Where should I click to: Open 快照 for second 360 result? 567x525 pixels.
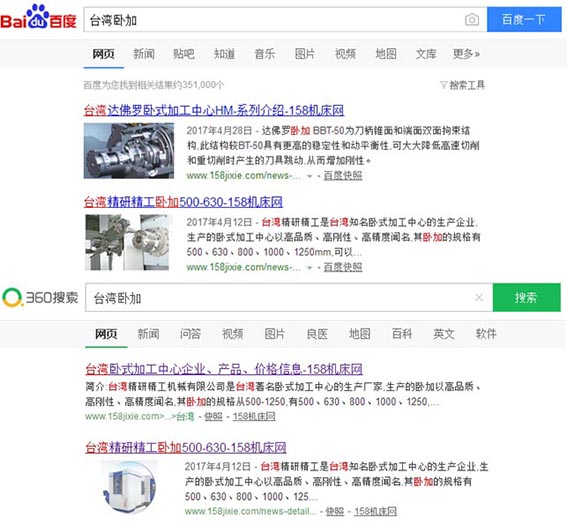[x=334, y=511]
